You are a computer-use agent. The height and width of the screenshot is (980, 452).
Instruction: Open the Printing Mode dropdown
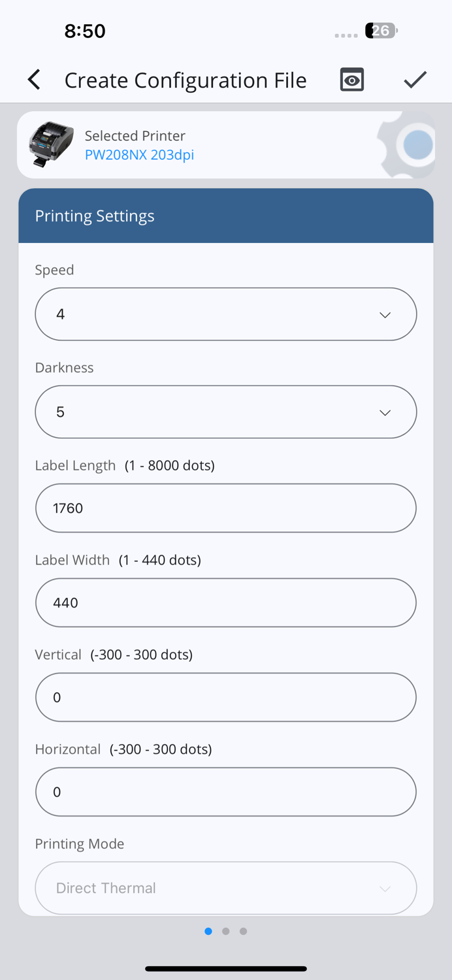(x=225, y=888)
